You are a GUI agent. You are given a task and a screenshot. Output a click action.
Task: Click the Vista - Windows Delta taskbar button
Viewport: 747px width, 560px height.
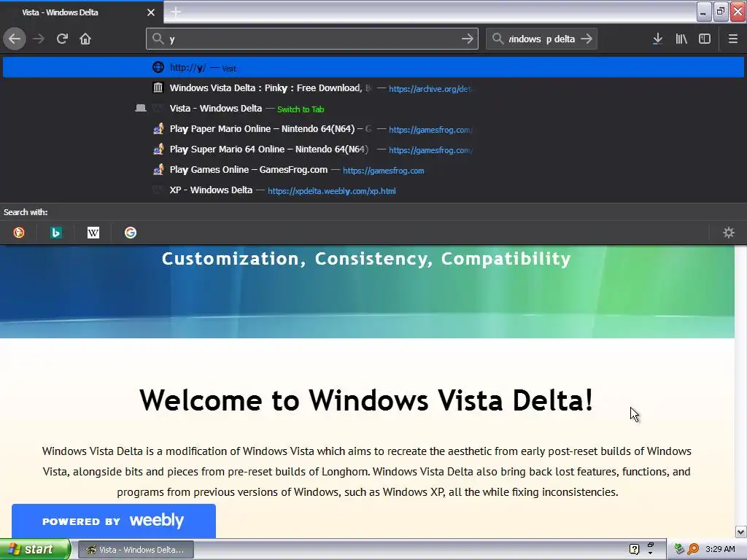coord(136,550)
